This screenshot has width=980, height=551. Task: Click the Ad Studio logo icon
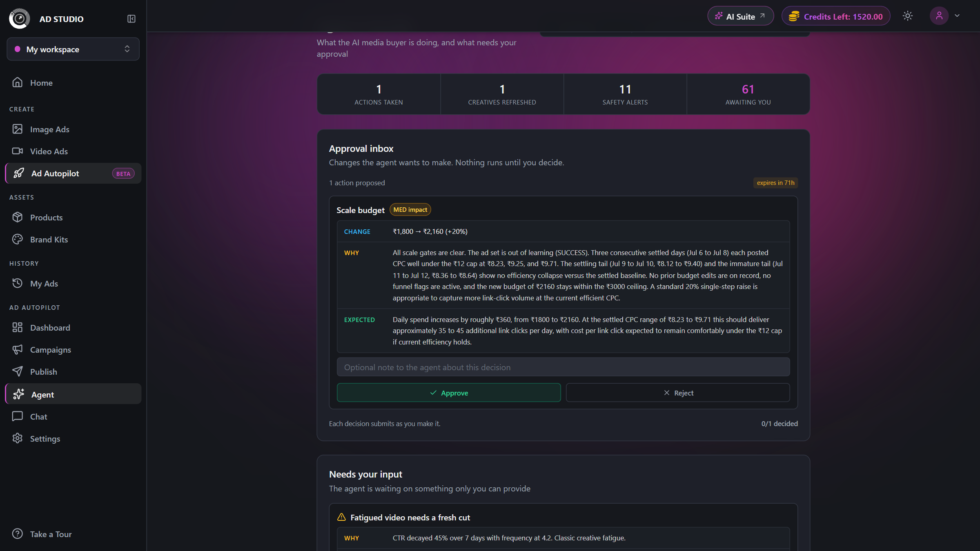point(20,19)
